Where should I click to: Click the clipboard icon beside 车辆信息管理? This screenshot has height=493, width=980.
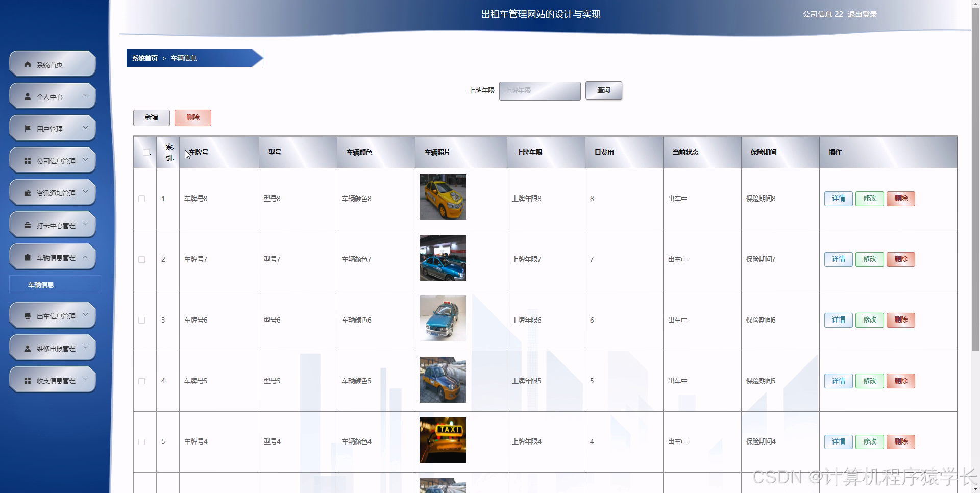pyautogui.click(x=28, y=258)
